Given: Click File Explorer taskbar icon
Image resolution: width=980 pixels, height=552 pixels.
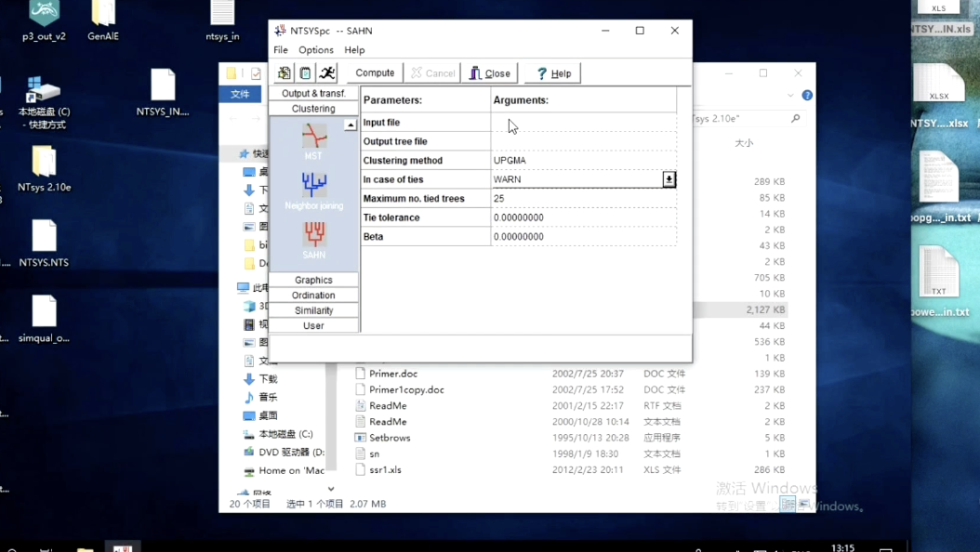Looking at the screenshot, I should 85,549.
